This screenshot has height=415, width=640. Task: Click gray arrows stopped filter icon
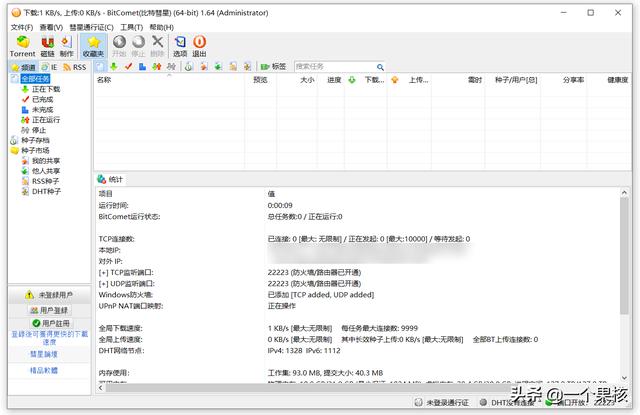[x=171, y=66]
